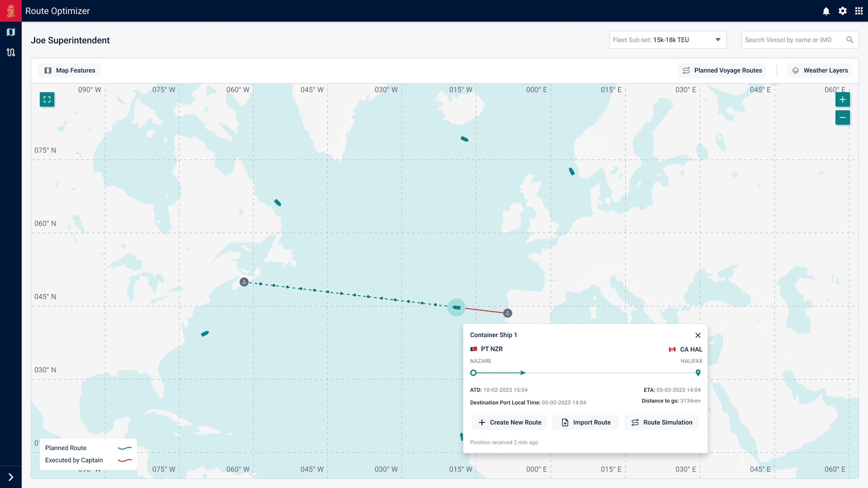Image resolution: width=868 pixels, height=488 pixels.
Task: Click the Canada flag icon
Action: (672, 349)
